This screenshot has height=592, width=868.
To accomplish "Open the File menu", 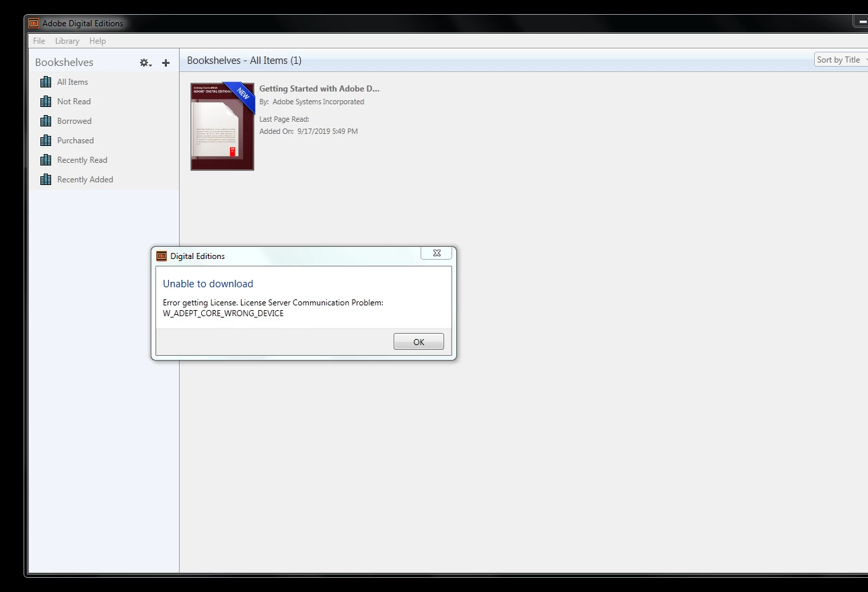I will (x=39, y=41).
